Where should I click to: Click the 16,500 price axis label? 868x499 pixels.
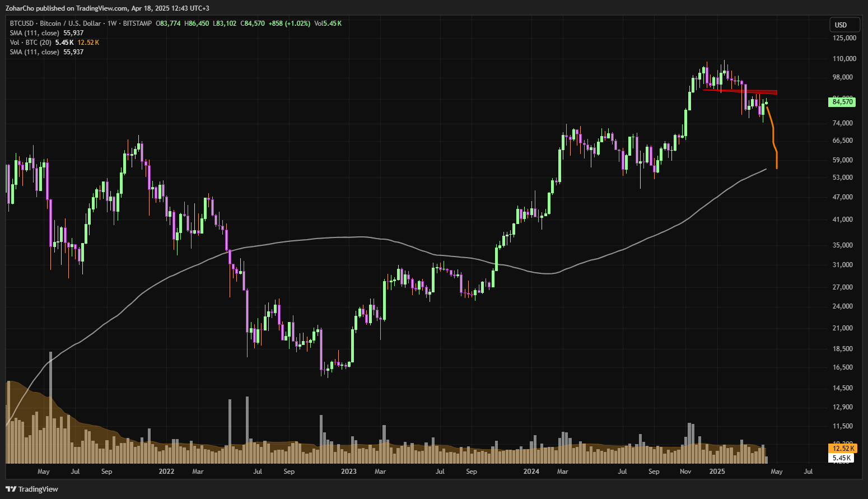point(843,367)
